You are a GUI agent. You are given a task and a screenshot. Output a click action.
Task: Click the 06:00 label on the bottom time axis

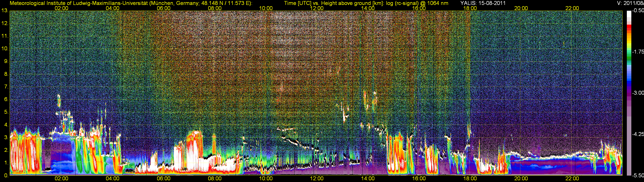(x=164, y=179)
